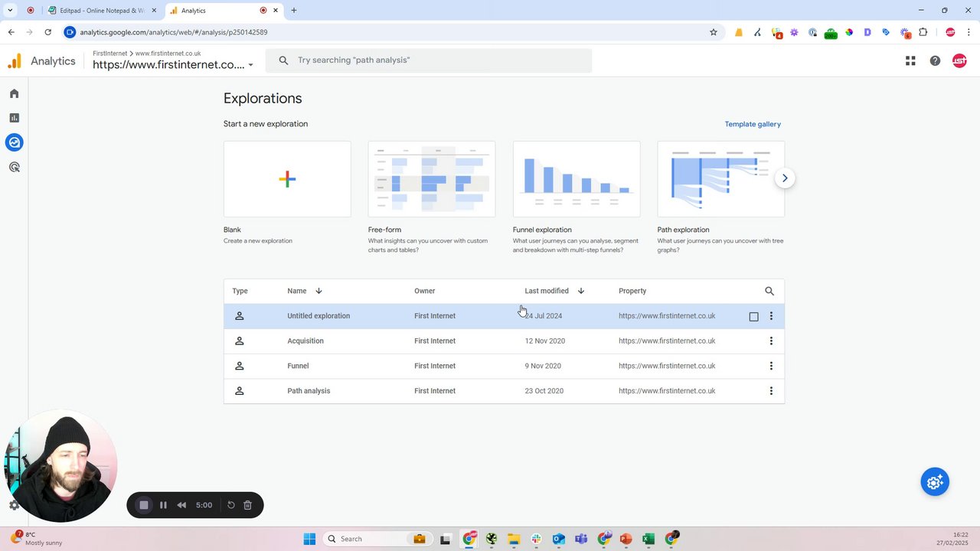
Task: Tick the checkbox for Untitled exploration row
Action: click(x=753, y=316)
